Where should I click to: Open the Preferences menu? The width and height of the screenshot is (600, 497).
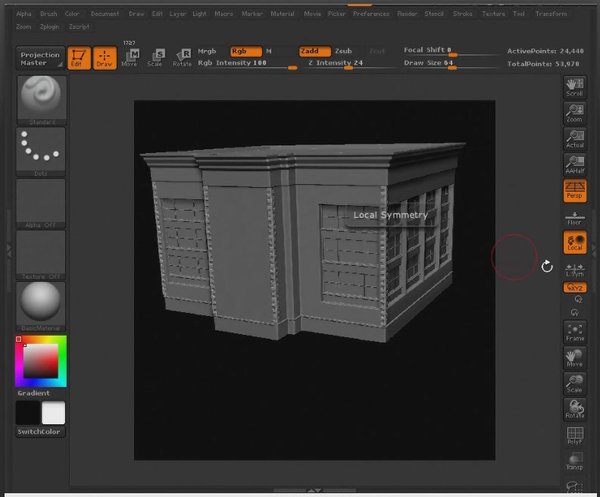370,14
